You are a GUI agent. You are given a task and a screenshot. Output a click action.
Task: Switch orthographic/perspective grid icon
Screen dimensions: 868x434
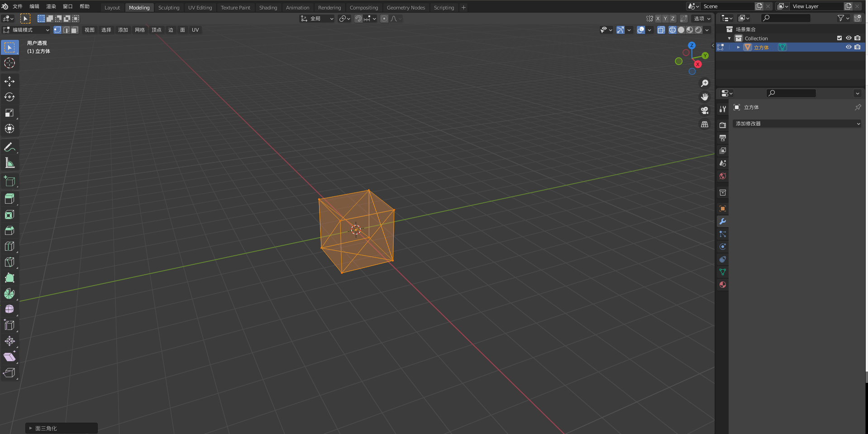tap(705, 124)
